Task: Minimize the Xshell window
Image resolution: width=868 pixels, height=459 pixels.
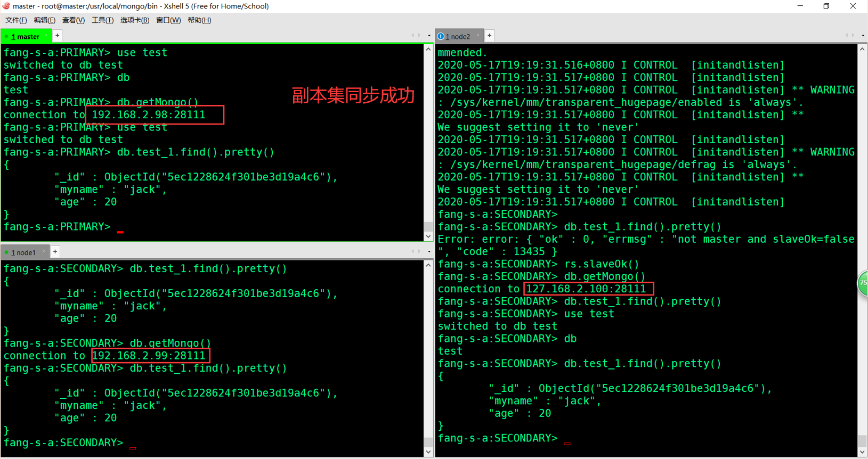Action: click(800, 6)
